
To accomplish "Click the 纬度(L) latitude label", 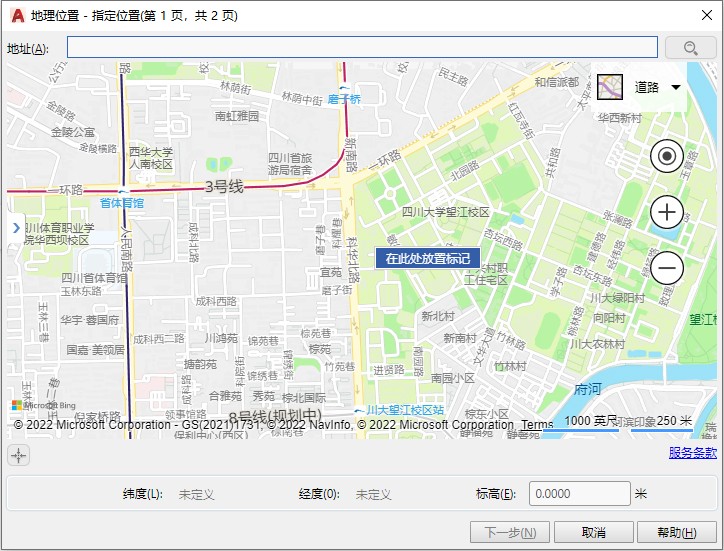I will pos(143,494).
